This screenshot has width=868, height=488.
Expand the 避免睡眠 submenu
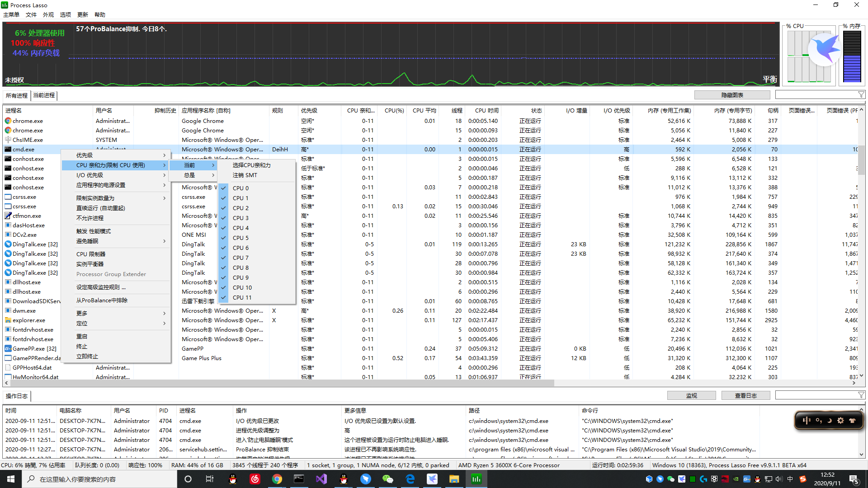click(116, 241)
